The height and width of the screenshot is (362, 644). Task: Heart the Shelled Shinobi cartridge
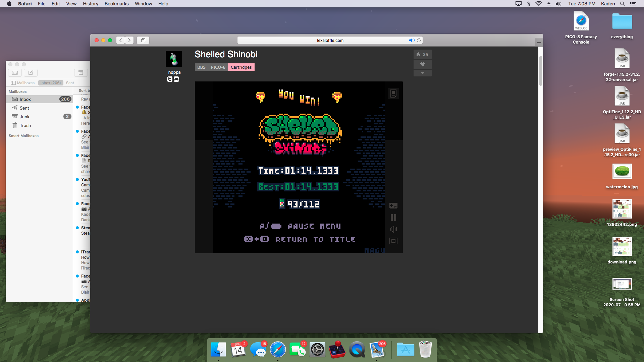click(422, 64)
